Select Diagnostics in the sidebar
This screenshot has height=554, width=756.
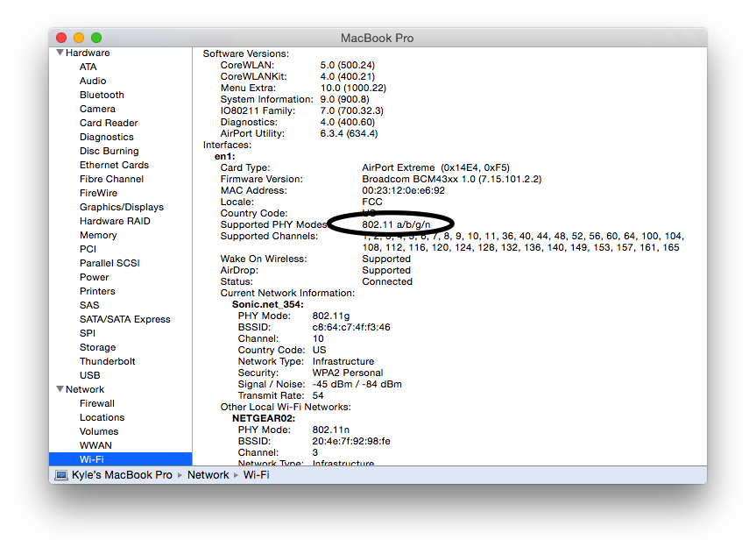pyautogui.click(x=107, y=137)
